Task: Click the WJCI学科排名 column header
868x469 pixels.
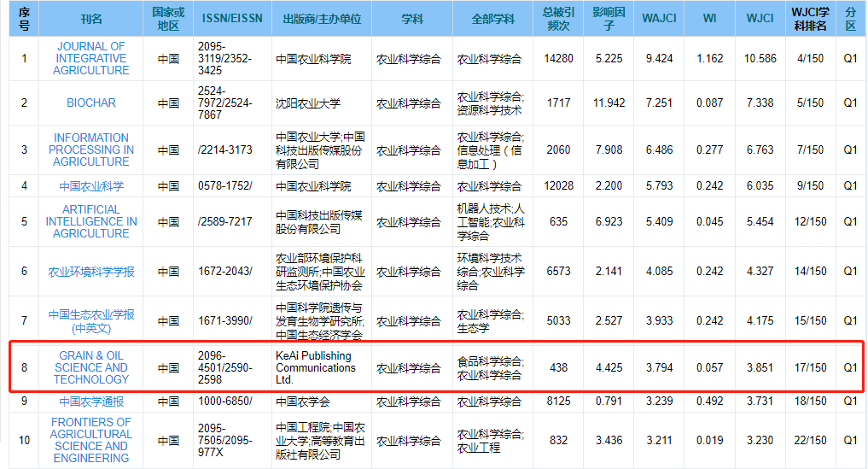Action: click(x=809, y=19)
